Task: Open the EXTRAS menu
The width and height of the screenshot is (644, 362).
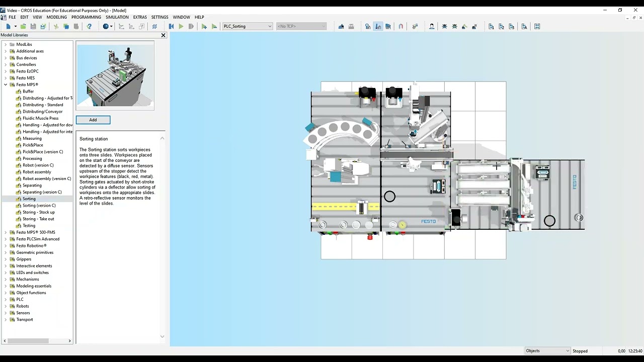Action: 140,17
